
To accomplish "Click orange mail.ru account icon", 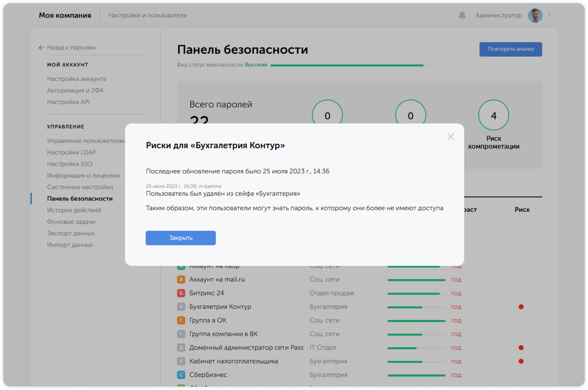I will pos(181,279).
